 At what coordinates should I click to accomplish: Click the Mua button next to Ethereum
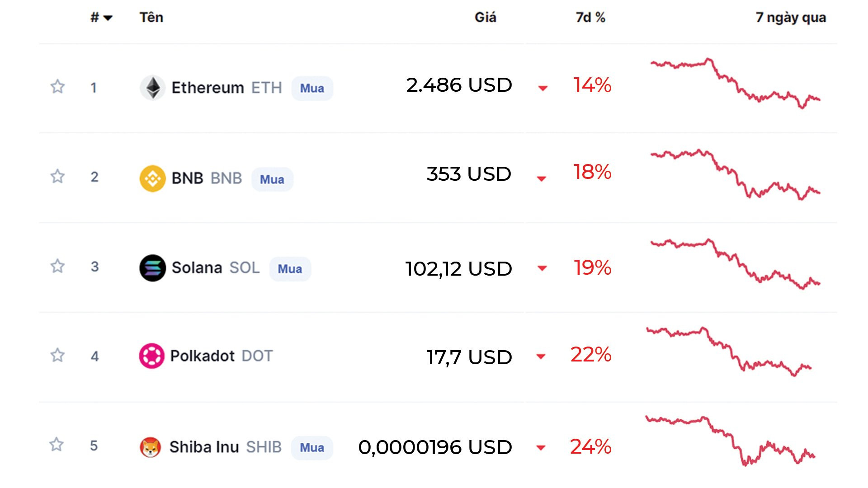312,88
